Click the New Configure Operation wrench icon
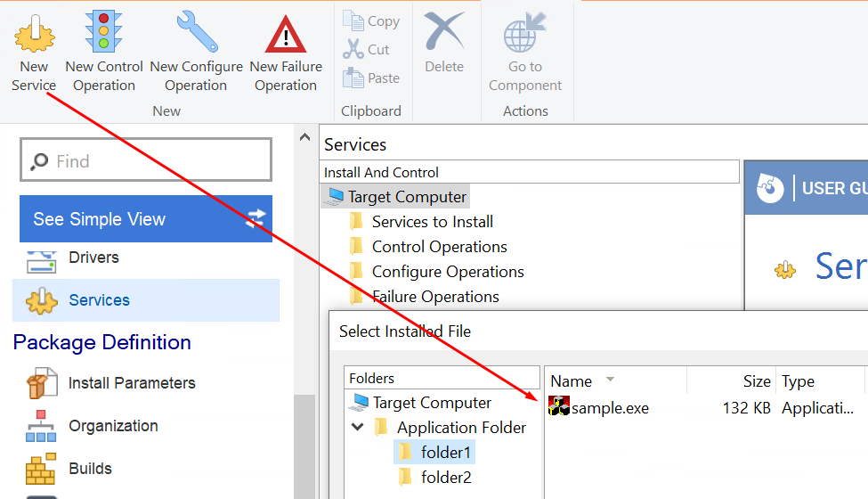The height and width of the screenshot is (499, 868). 196,32
